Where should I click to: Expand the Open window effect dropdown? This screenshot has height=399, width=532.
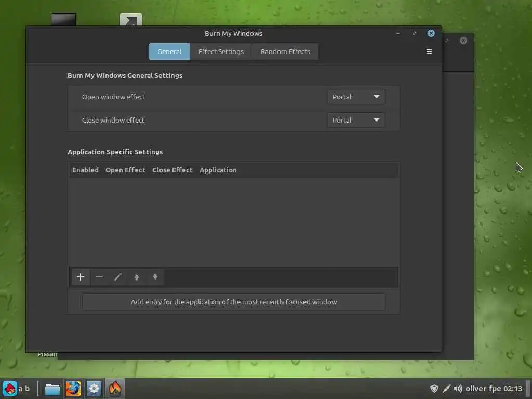point(356,97)
